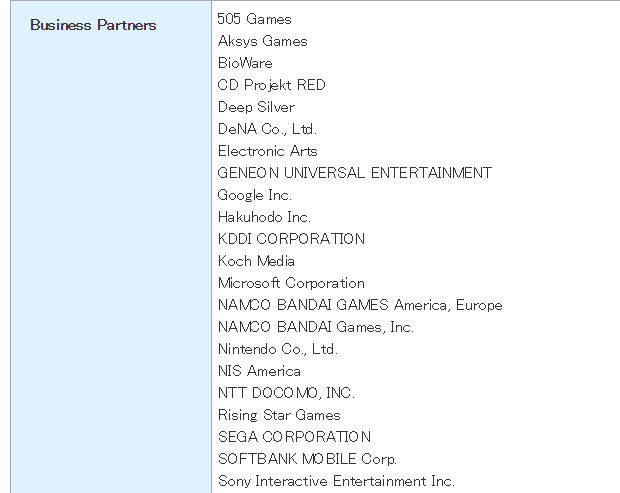Image resolution: width=620 pixels, height=493 pixels.
Task: Click the Business Partners header cell
Action: pos(93,25)
